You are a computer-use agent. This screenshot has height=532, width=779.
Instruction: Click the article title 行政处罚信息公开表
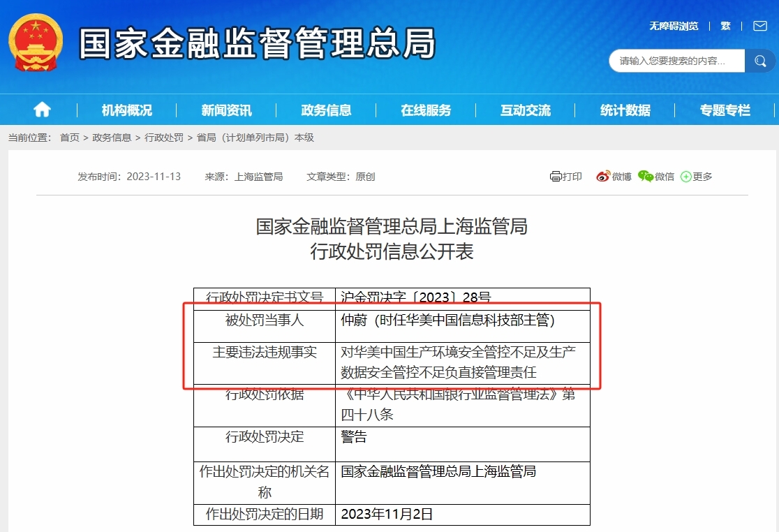[x=392, y=251]
